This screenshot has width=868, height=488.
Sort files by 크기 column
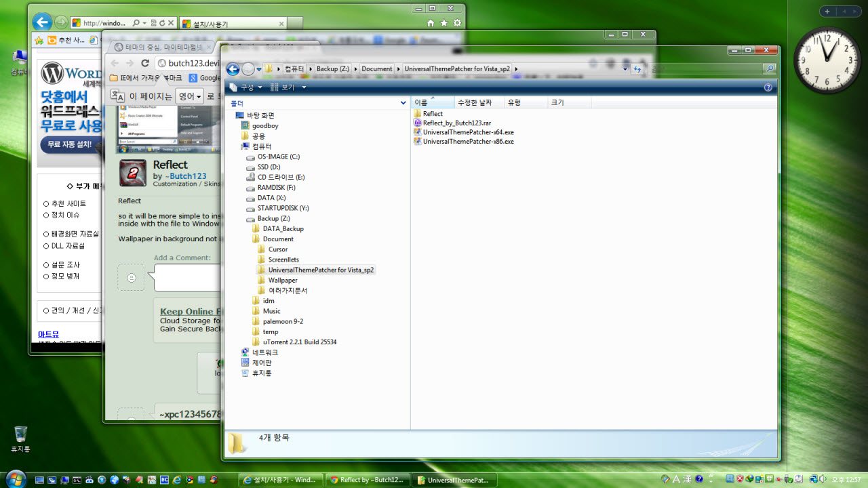(x=570, y=102)
